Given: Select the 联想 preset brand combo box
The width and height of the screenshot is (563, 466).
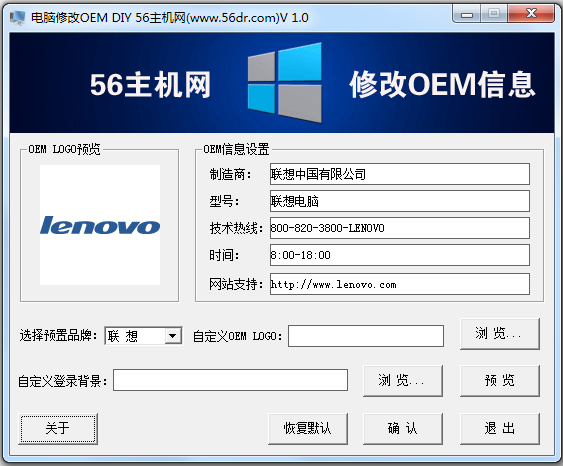Looking at the screenshot, I should (143, 336).
